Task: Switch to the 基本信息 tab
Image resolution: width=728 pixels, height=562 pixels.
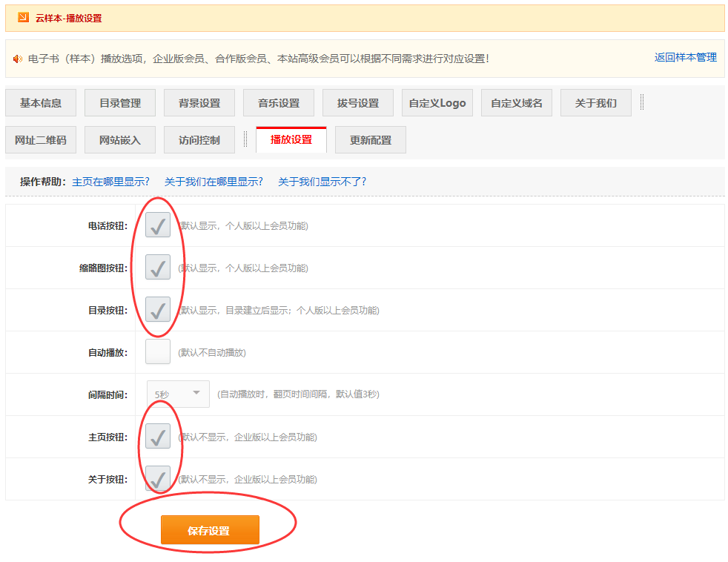Action: pyautogui.click(x=41, y=103)
